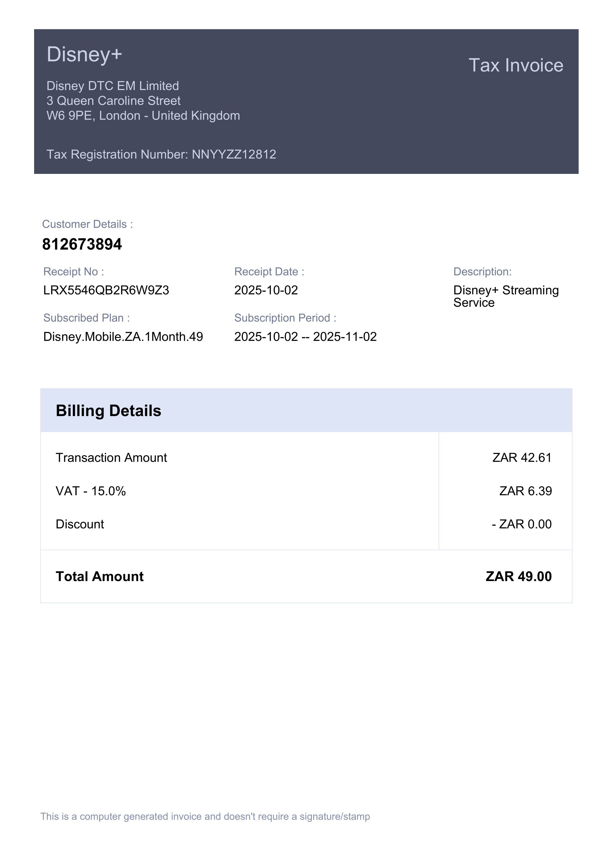Click the Tax Invoice title
This screenshot has height=868, width=613.
516,65
